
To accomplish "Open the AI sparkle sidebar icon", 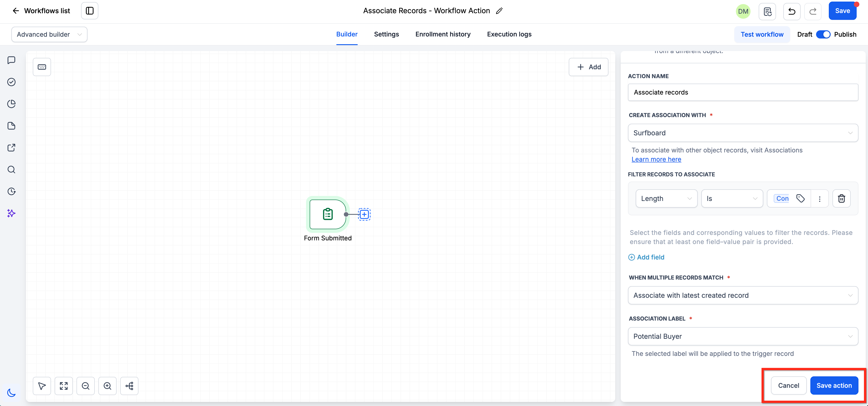I will (x=11, y=213).
